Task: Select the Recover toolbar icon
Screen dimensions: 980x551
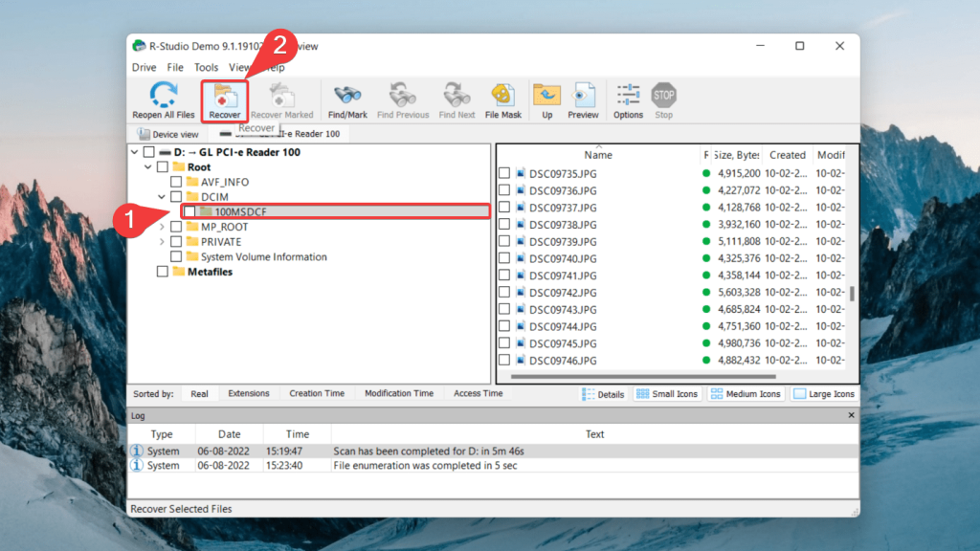Action: coord(225,99)
